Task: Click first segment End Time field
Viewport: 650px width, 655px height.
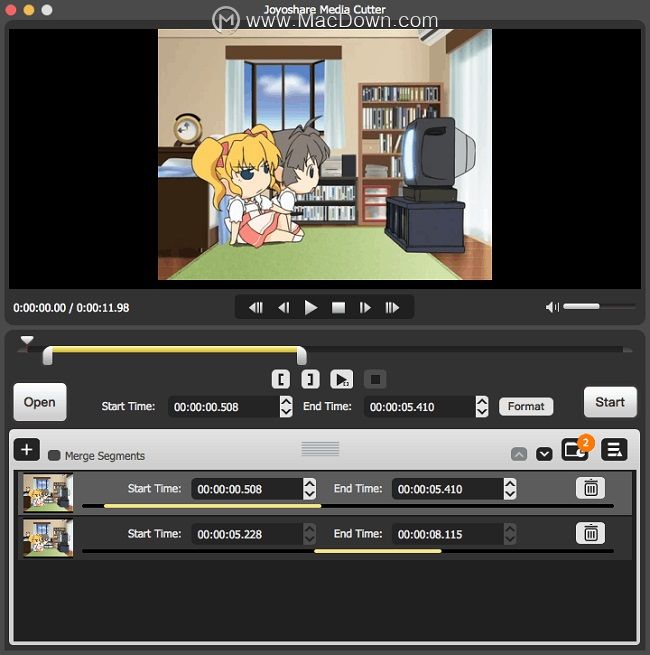Action: tap(448, 489)
